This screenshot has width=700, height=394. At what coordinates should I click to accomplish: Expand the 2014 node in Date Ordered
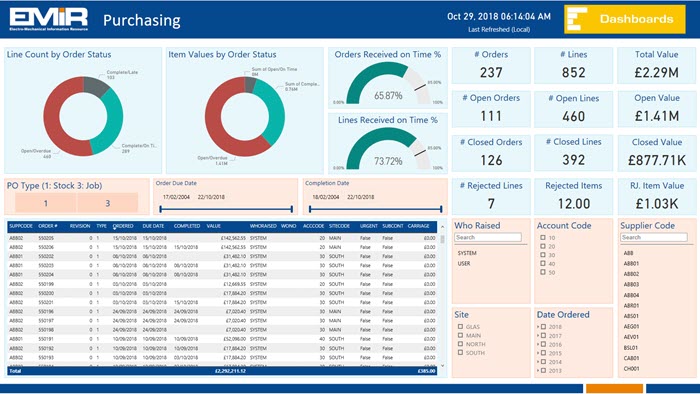tap(538, 362)
